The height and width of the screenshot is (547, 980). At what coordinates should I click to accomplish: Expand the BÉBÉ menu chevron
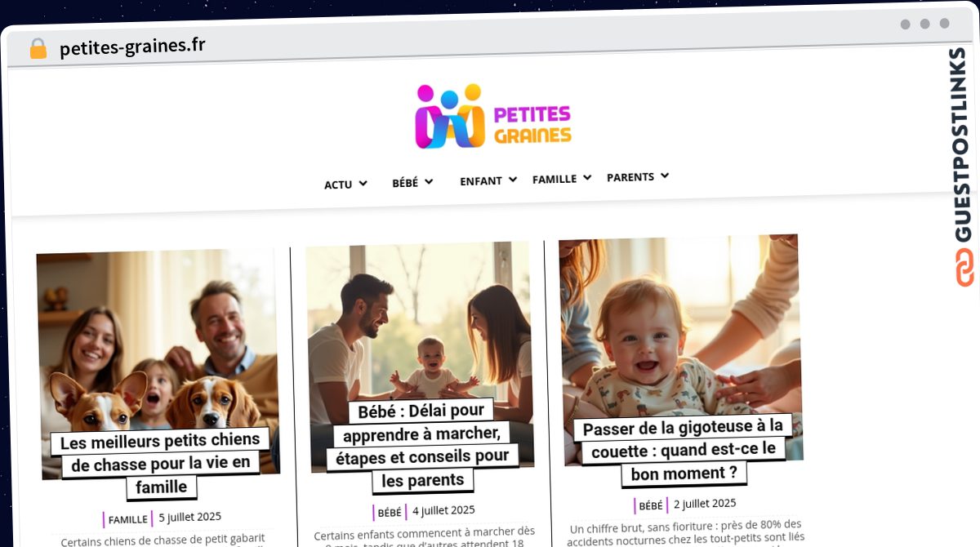click(429, 181)
